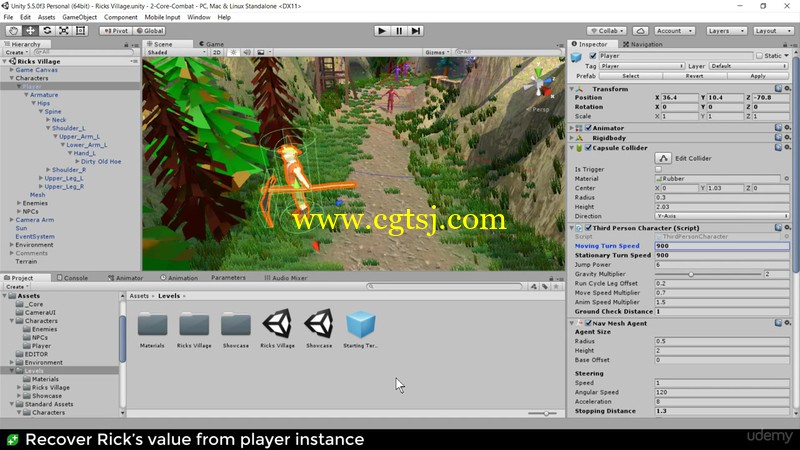Open the cloud services icon
The height and width of the screenshot is (450, 800).
(640, 31)
